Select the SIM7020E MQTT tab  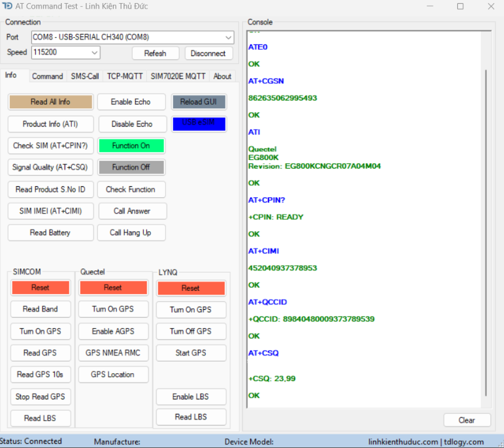click(178, 77)
